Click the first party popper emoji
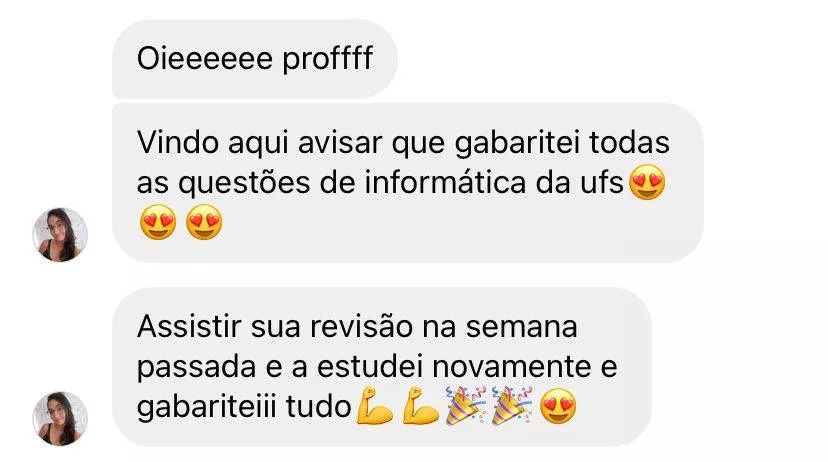The image size is (828, 462). (x=465, y=406)
